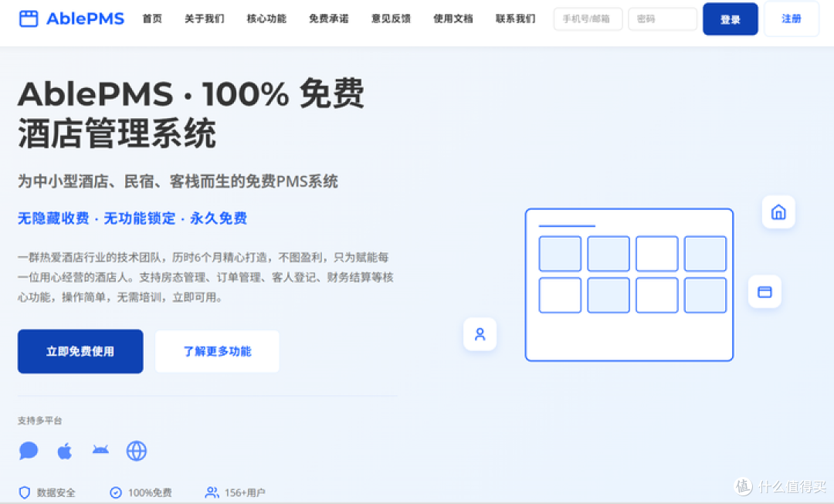Open the 联系我们 menu item

pyautogui.click(x=515, y=19)
